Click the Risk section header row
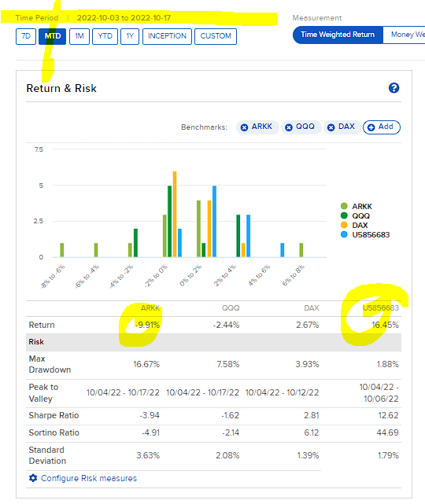This screenshot has width=425, height=504. coord(213,342)
